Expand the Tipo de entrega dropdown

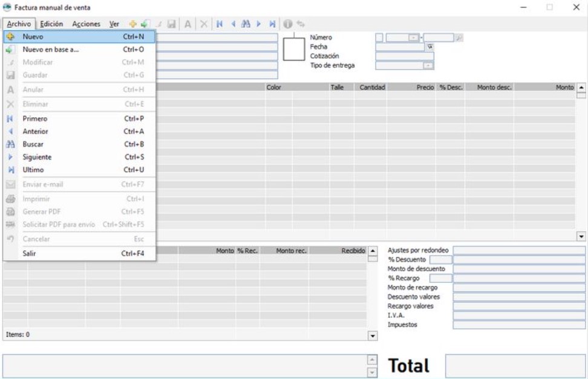[428, 65]
